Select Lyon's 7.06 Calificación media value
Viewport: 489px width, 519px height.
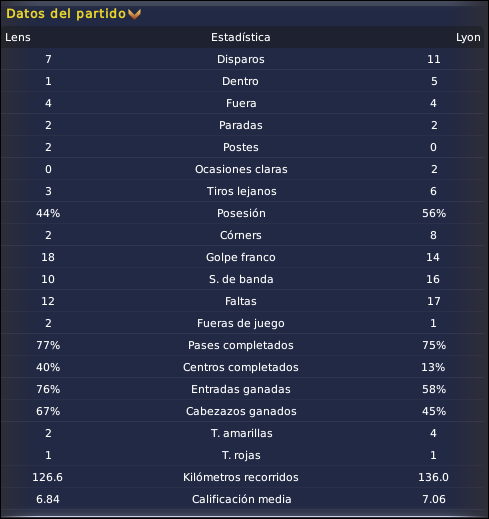pyautogui.click(x=434, y=499)
